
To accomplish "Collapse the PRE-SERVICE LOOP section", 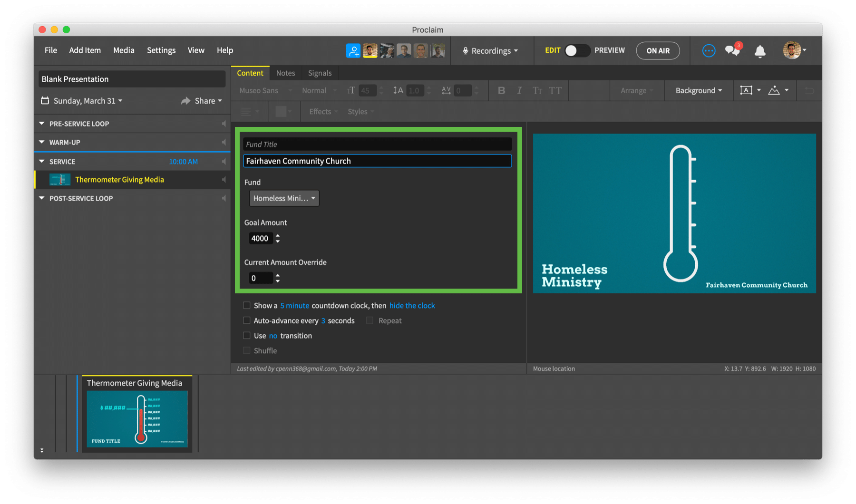I will click(42, 124).
